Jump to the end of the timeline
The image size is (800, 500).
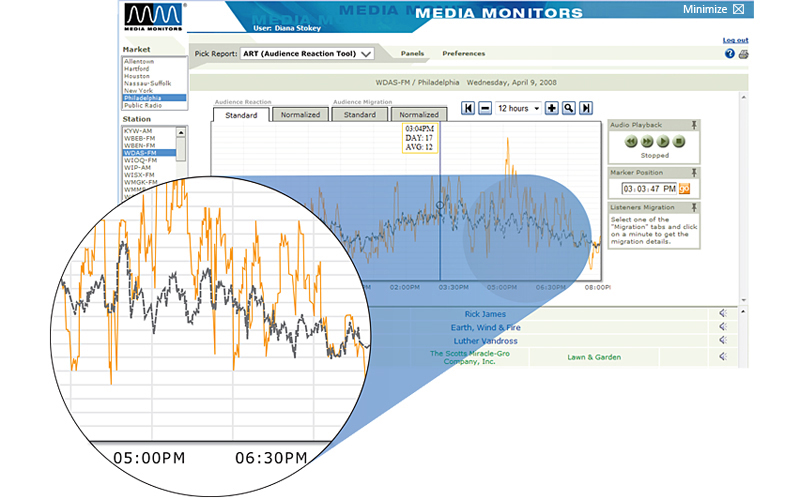point(586,108)
